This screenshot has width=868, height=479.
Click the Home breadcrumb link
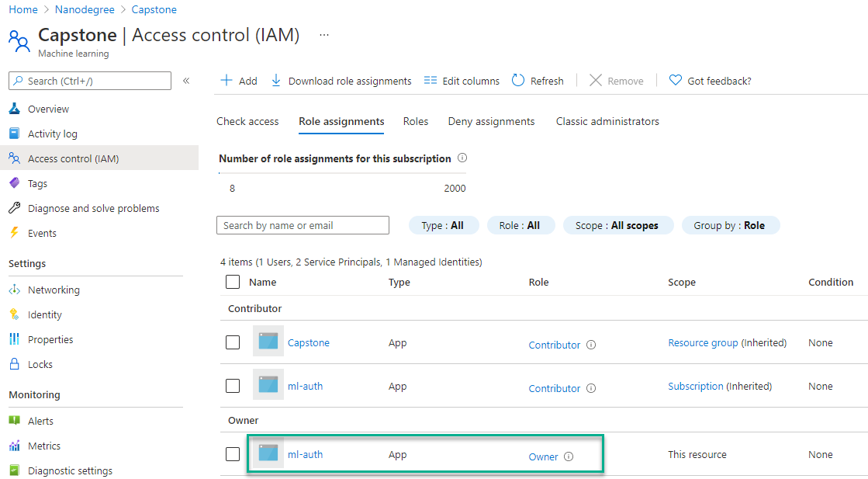point(23,9)
